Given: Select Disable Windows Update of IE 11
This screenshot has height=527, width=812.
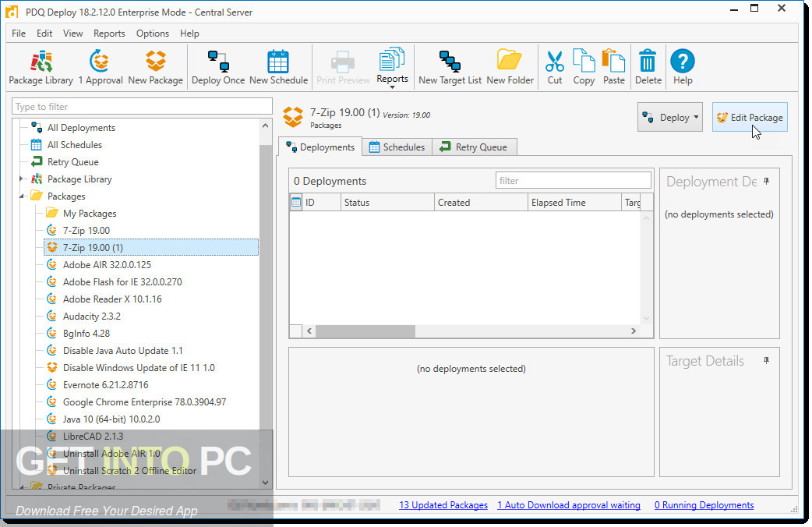Looking at the screenshot, I should 139,367.
